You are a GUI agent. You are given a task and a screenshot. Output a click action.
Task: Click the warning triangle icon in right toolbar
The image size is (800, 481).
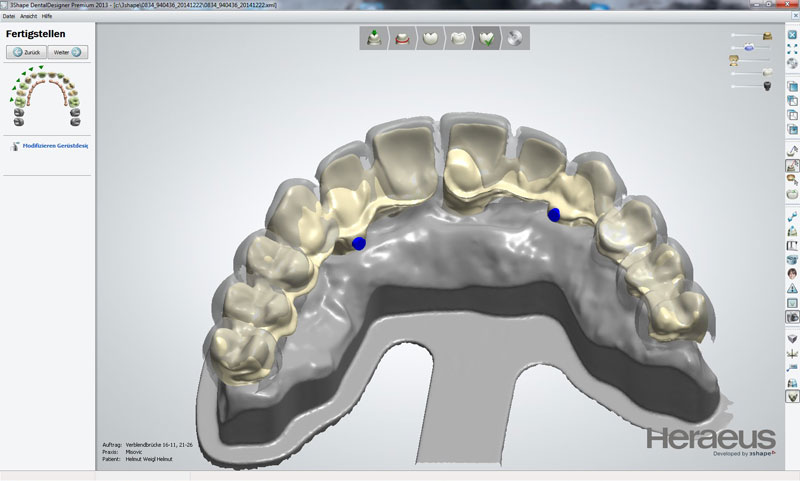792,288
